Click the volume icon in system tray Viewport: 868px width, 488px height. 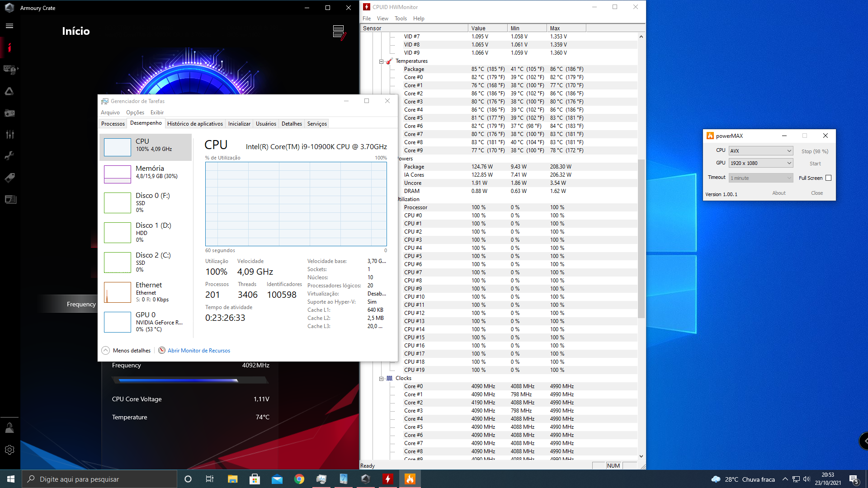[807, 479]
